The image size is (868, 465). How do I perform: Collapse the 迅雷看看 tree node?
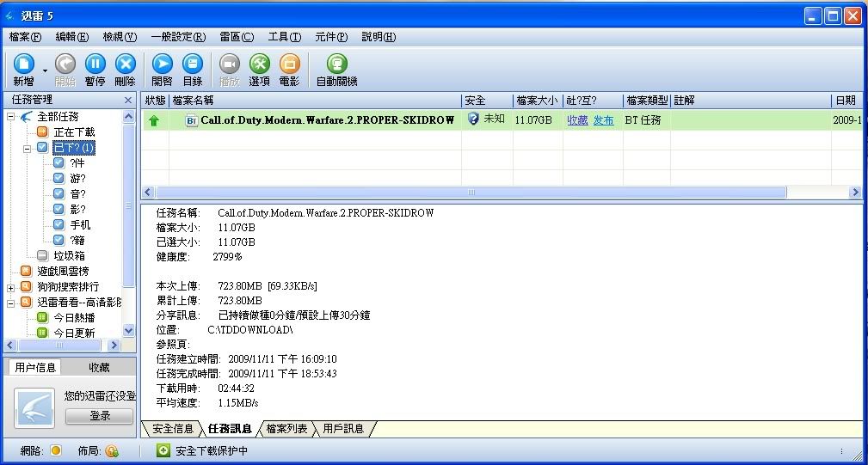click(x=11, y=303)
